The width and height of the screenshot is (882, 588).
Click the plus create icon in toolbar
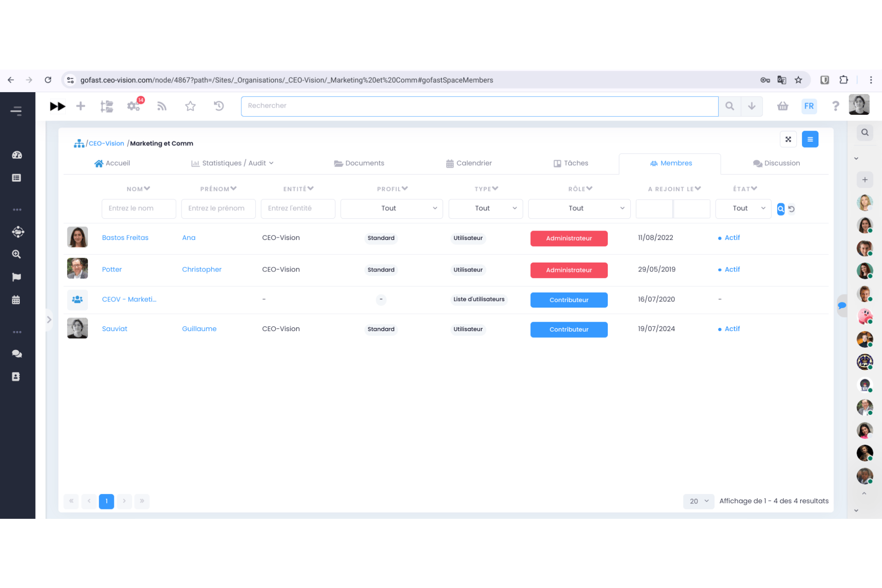point(81,106)
